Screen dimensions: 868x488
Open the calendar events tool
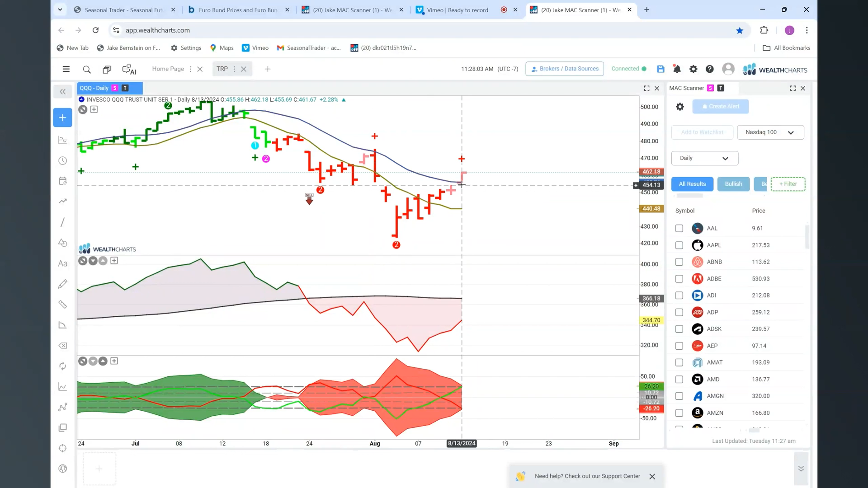click(62, 181)
